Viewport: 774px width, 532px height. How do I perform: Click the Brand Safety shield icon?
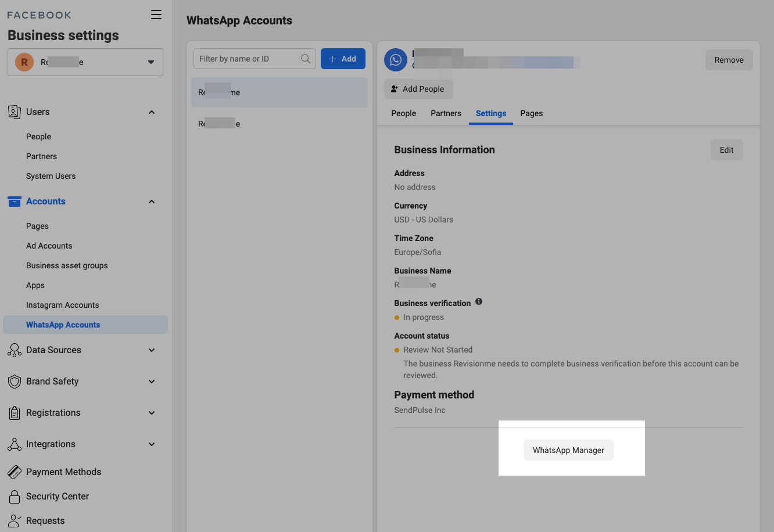click(x=15, y=382)
